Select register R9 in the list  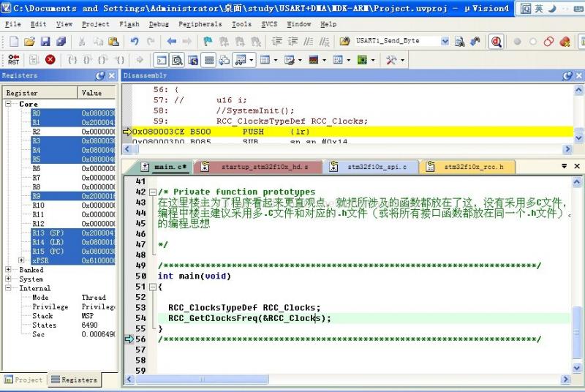tap(38, 196)
